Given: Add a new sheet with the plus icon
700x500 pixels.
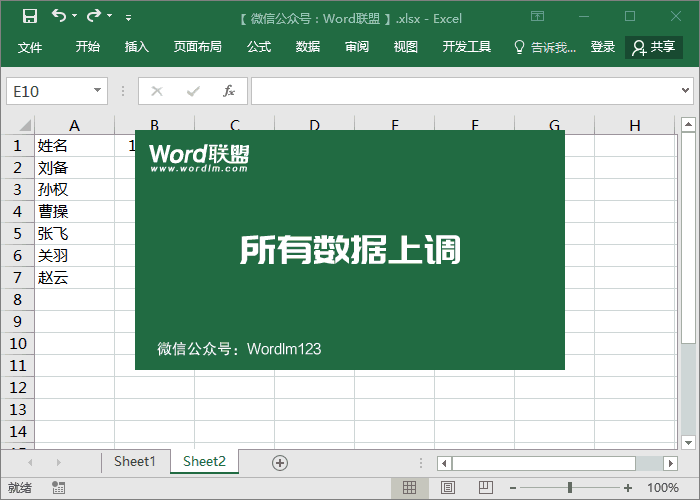Looking at the screenshot, I should click(x=280, y=462).
